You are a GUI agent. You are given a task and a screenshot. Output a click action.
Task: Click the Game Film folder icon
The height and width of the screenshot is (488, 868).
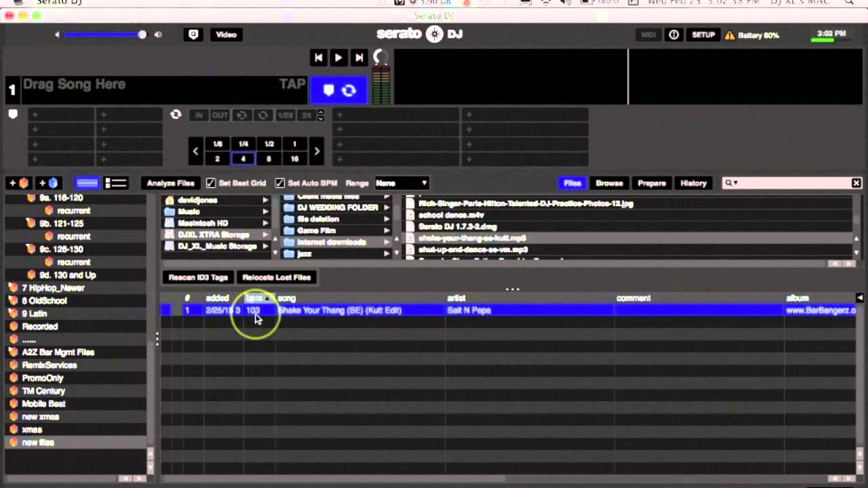coord(289,230)
